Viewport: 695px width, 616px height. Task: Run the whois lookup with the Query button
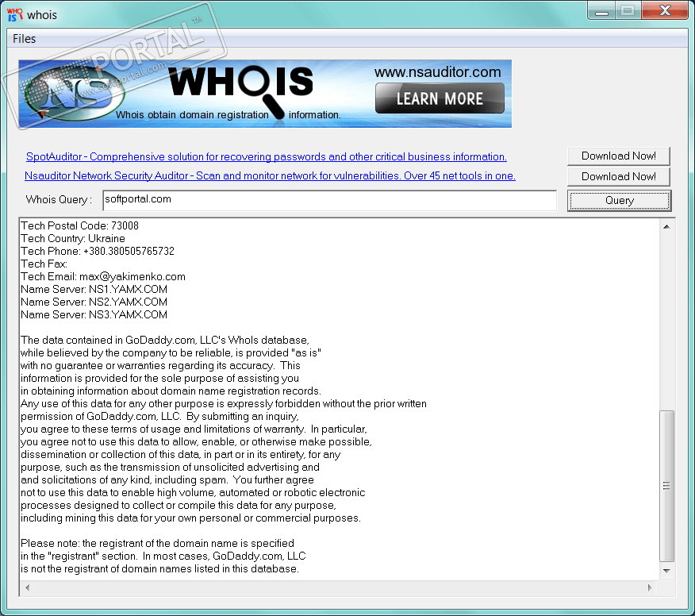click(x=619, y=201)
